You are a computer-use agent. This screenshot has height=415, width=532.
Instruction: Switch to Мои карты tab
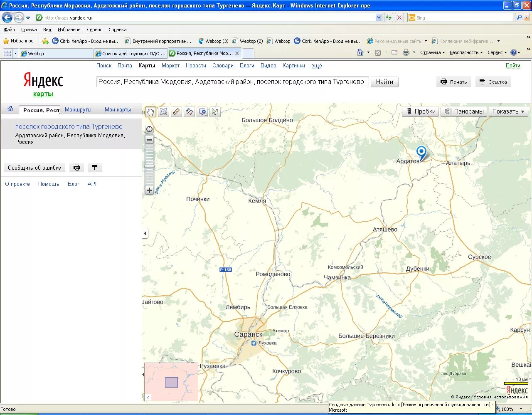[x=118, y=110]
